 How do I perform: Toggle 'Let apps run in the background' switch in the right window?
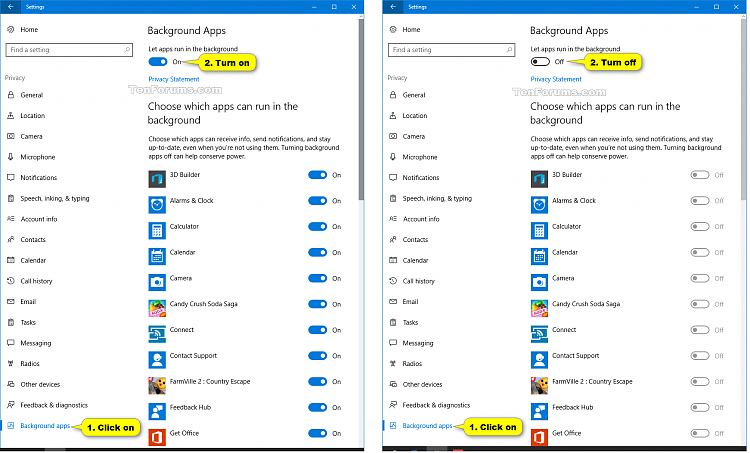click(x=540, y=62)
